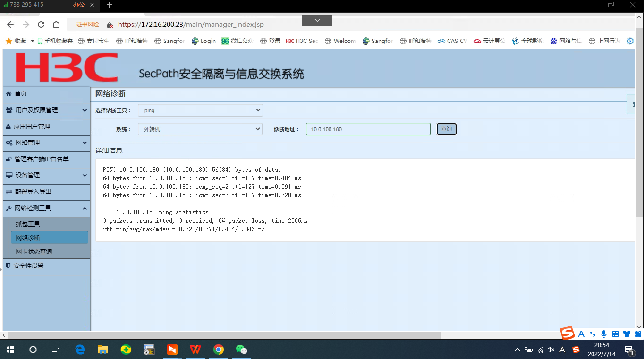644x359 pixels.
Task: Reload the page with the refresh icon
Action: pyautogui.click(x=41, y=25)
